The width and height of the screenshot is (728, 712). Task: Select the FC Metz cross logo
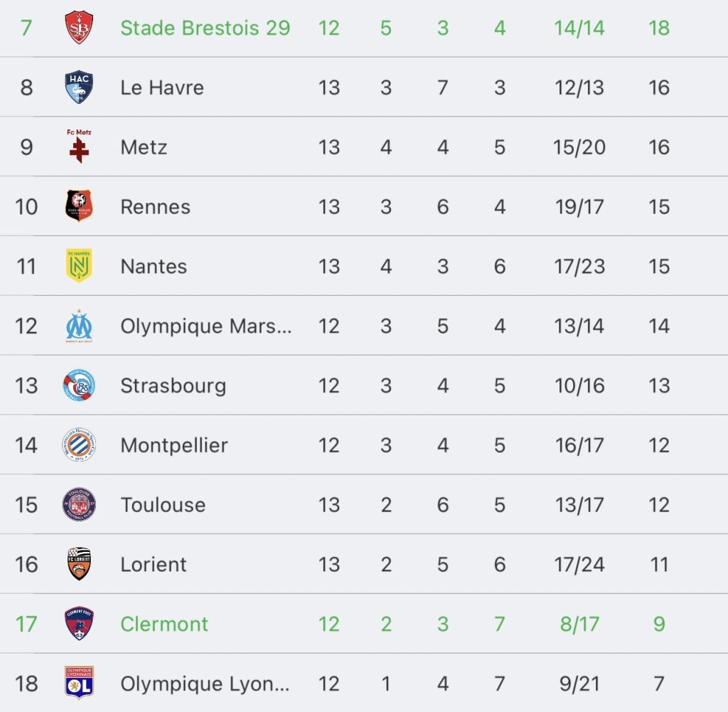point(79,147)
